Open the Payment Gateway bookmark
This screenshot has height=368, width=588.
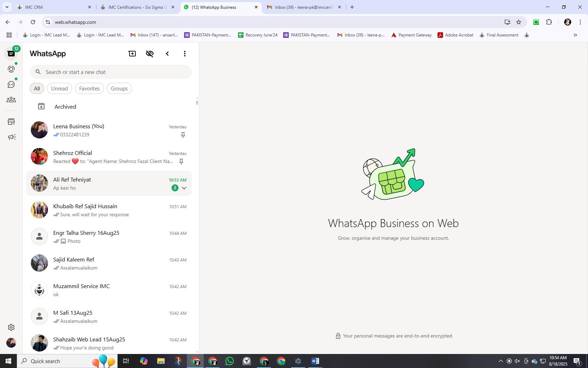(x=411, y=35)
